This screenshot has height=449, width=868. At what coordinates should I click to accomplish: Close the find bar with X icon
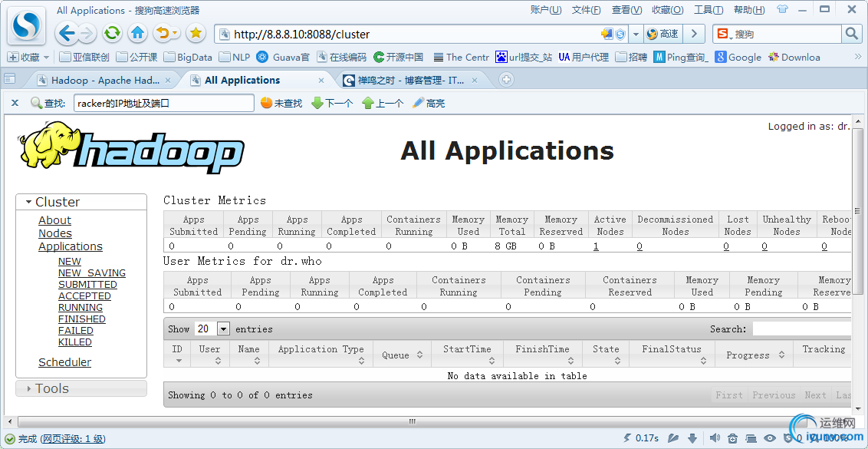(x=15, y=103)
